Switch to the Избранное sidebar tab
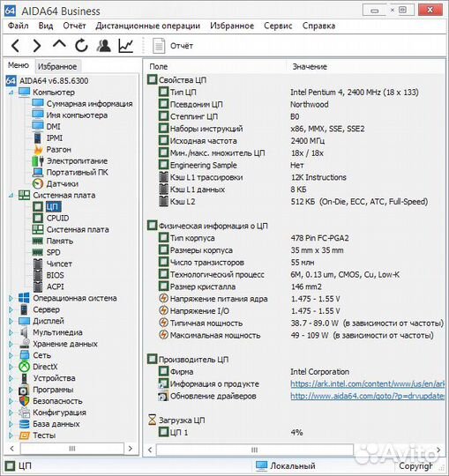 click(x=57, y=66)
